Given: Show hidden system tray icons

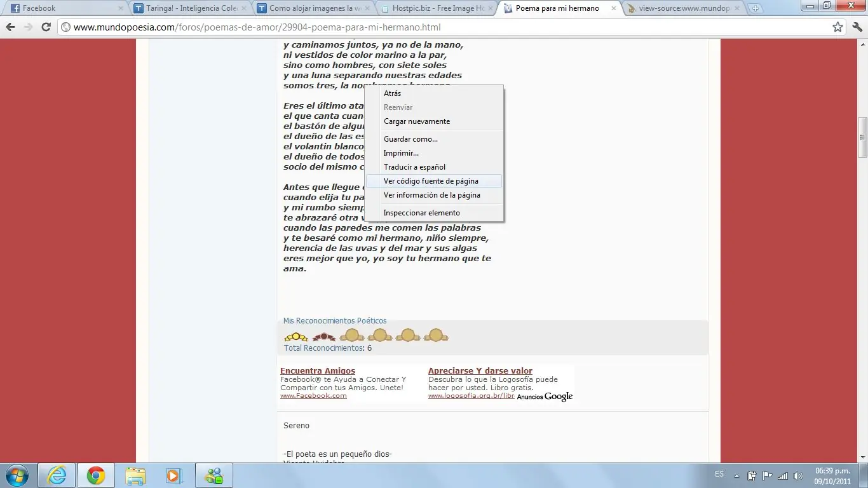Looking at the screenshot, I should pos(736,475).
